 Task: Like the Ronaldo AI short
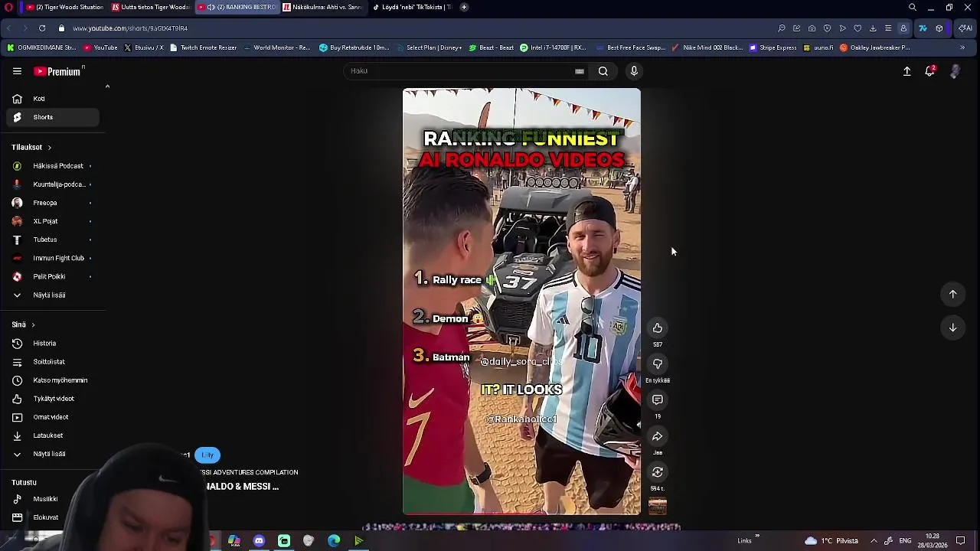pos(658,328)
